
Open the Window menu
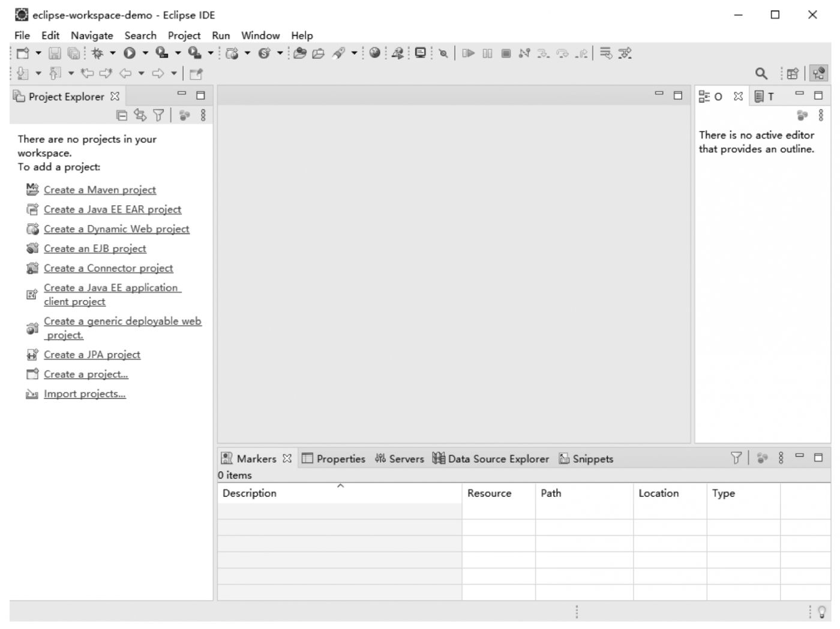[260, 35]
